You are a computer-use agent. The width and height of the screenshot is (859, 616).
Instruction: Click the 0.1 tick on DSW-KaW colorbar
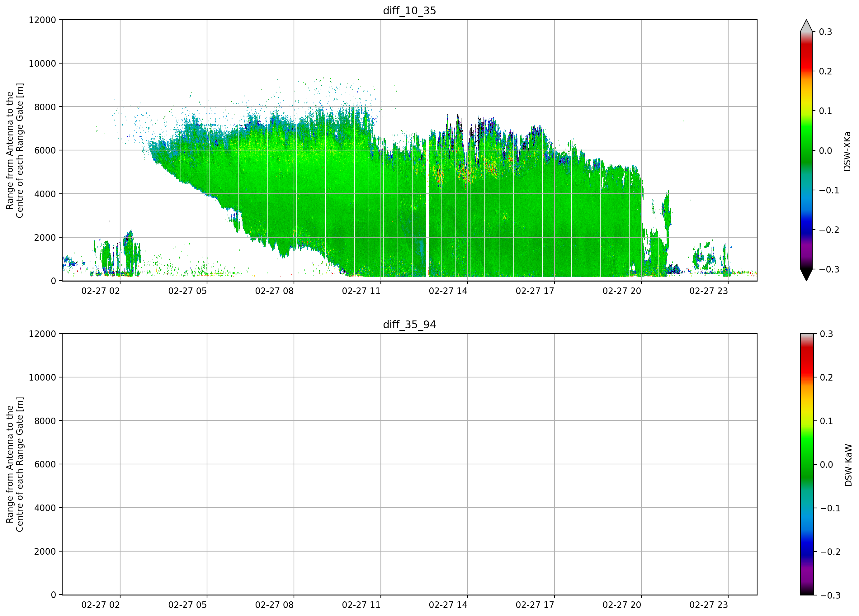coord(826,421)
